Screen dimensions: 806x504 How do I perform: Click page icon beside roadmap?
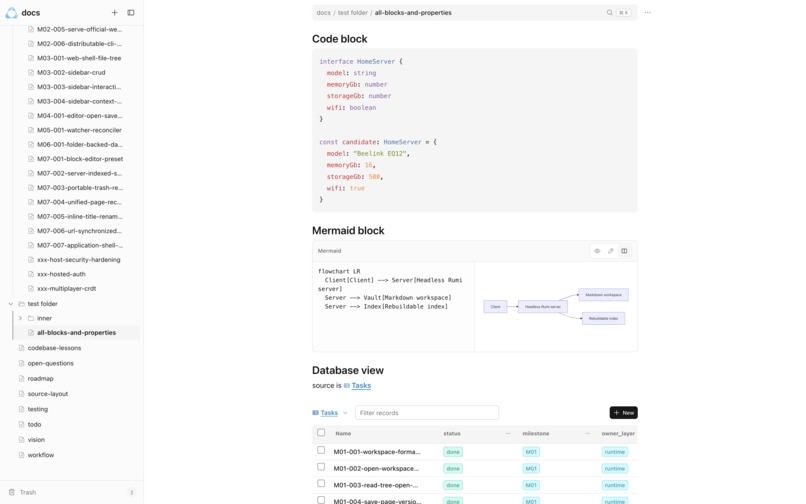pyautogui.click(x=22, y=379)
